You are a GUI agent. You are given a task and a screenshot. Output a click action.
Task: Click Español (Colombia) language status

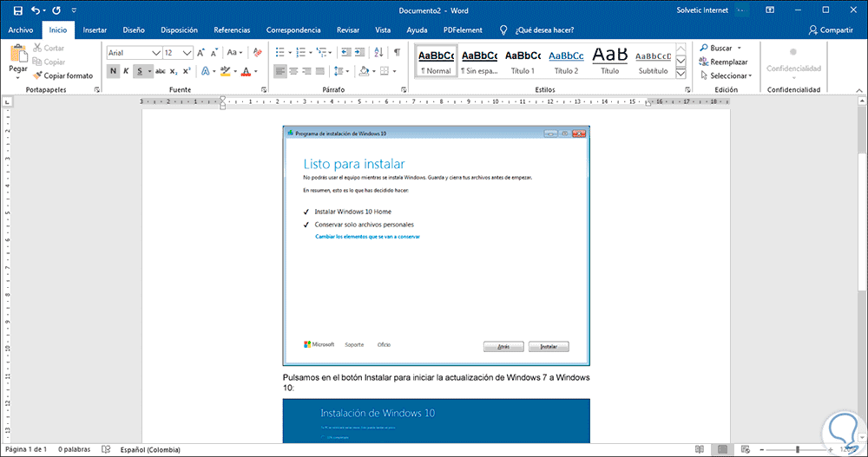[150, 450]
